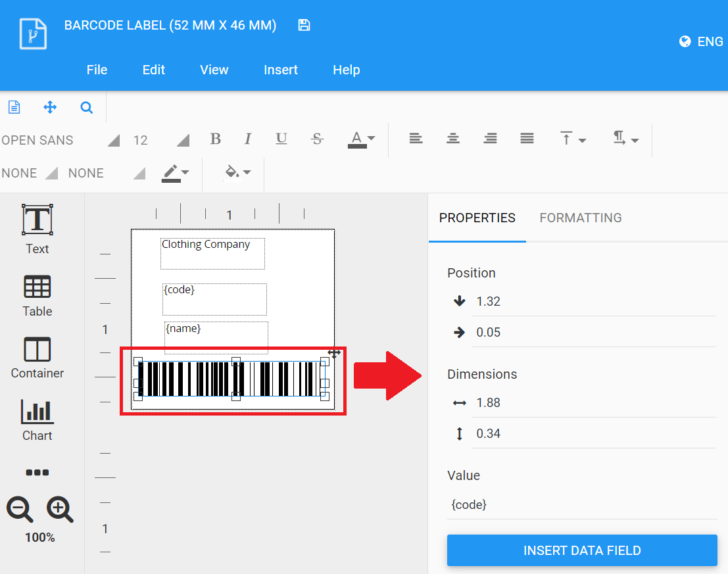Screen dimensions: 728x574
Task: Select the Clothing Company text box
Action: click(212, 253)
